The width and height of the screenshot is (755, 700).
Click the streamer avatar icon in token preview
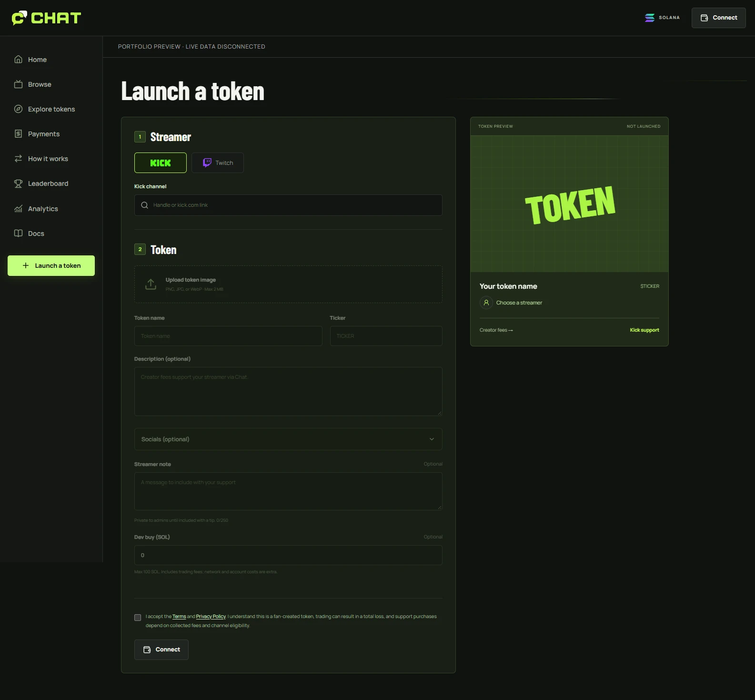tap(486, 303)
